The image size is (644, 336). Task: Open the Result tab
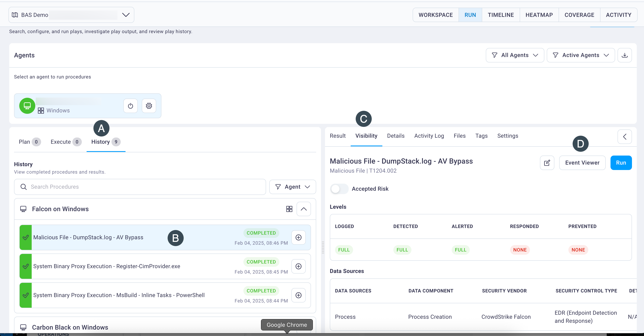[x=337, y=136]
